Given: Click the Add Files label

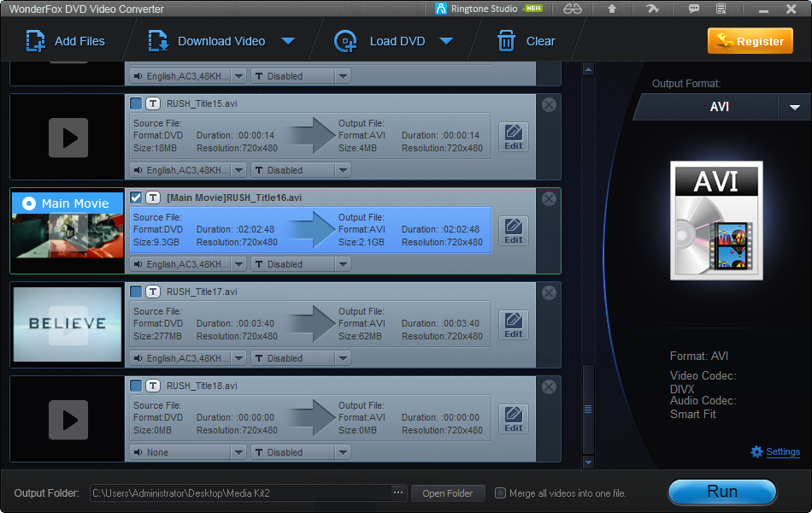Looking at the screenshot, I should (79, 41).
